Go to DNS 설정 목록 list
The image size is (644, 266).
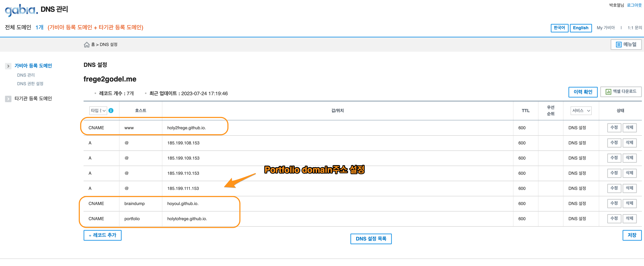pyautogui.click(x=371, y=239)
